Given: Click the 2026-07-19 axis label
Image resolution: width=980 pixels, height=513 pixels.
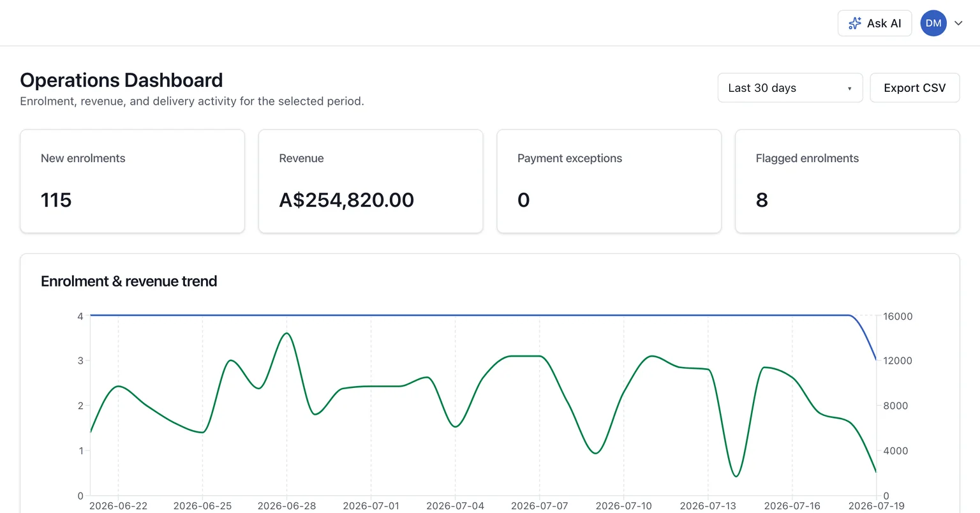Looking at the screenshot, I should pos(876,506).
